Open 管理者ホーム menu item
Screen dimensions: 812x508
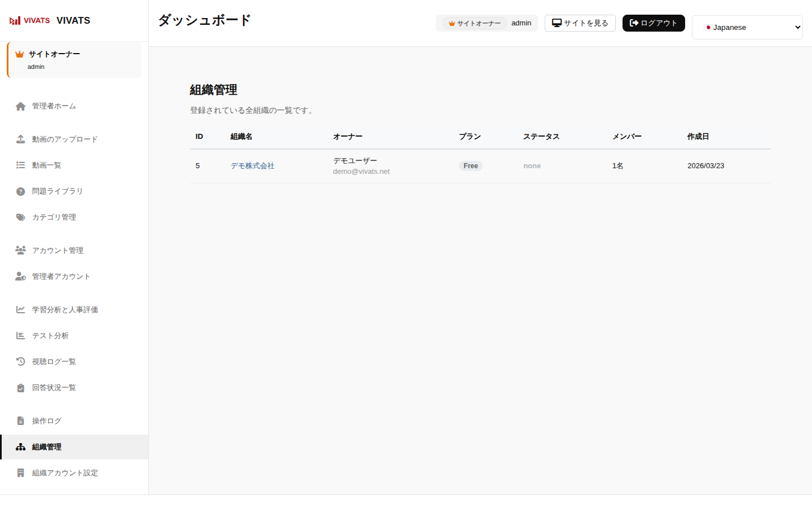(74, 106)
